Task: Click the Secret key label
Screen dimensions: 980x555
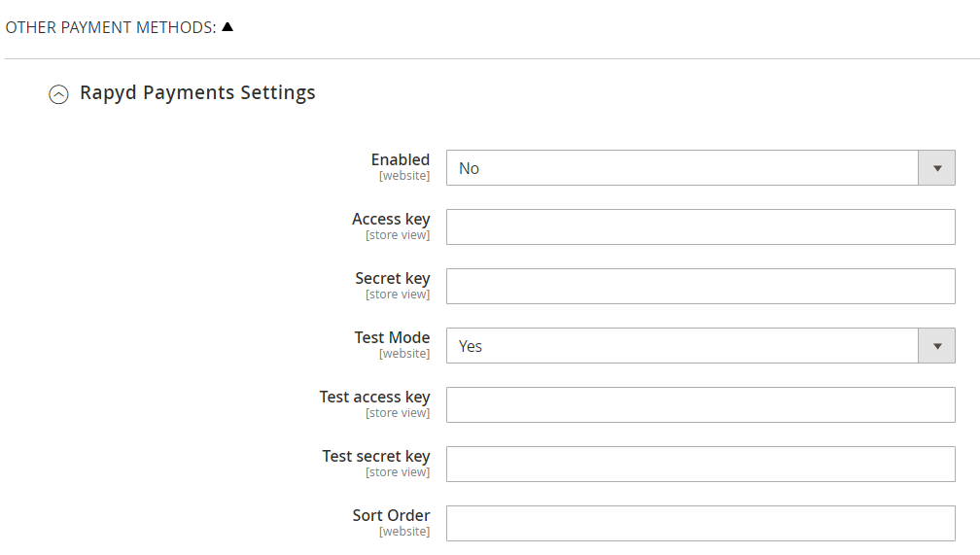Action: tap(392, 278)
